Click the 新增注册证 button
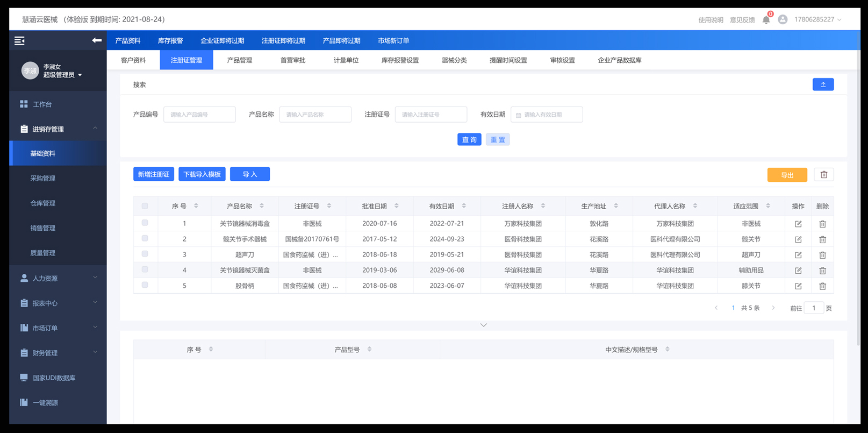Image resolution: width=868 pixels, height=433 pixels. point(154,174)
